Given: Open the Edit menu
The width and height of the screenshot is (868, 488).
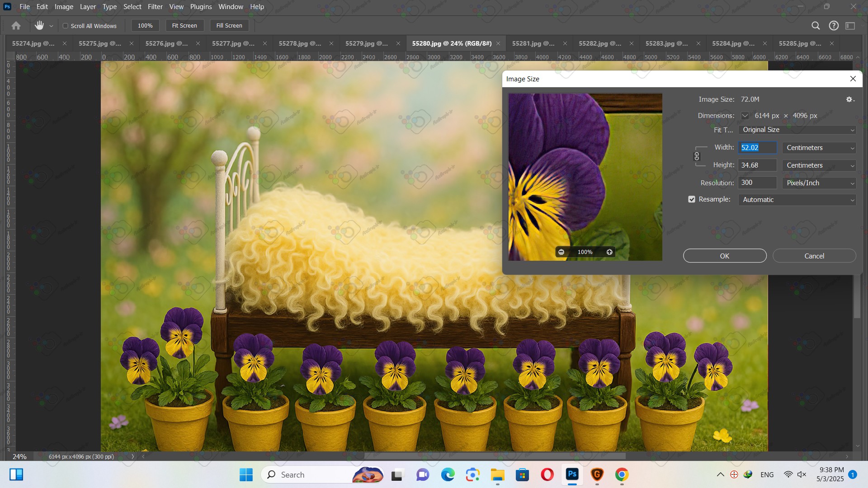Looking at the screenshot, I should [42, 7].
